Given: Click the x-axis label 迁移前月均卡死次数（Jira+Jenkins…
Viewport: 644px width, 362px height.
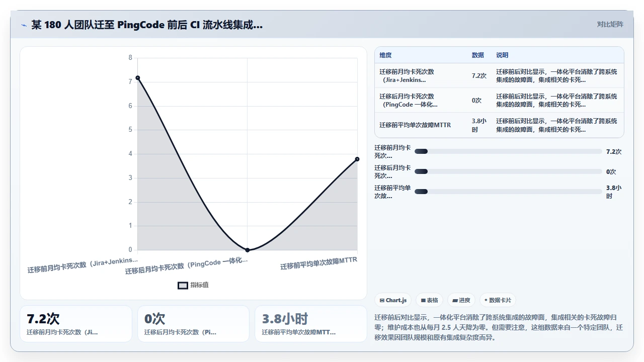Looking at the screenshot, I should 83,265.
